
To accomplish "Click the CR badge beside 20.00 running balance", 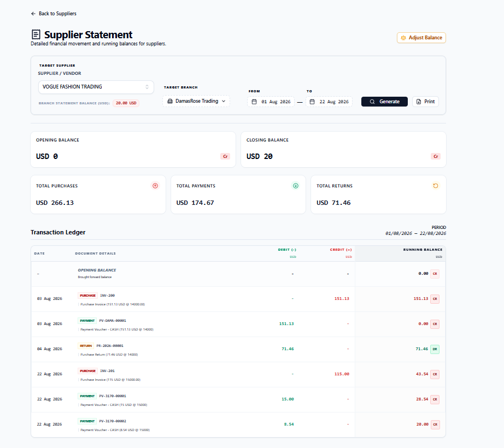I will [x=435, y=425].
